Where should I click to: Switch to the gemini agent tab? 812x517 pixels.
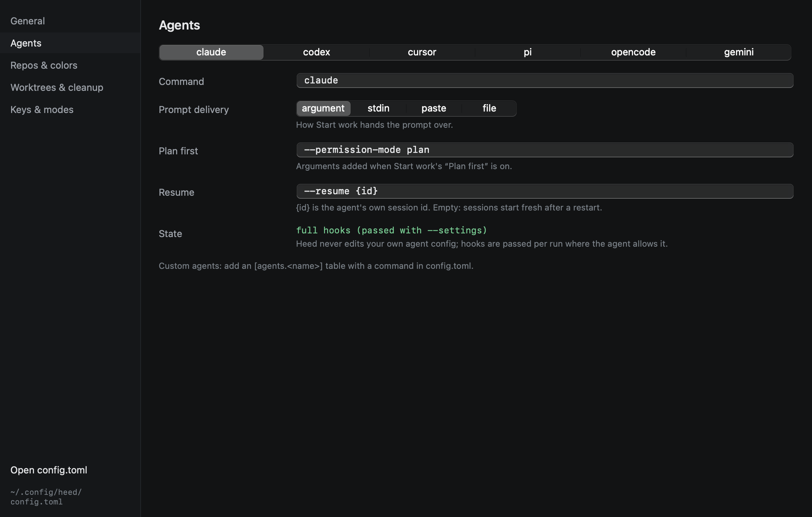point(739,52)
